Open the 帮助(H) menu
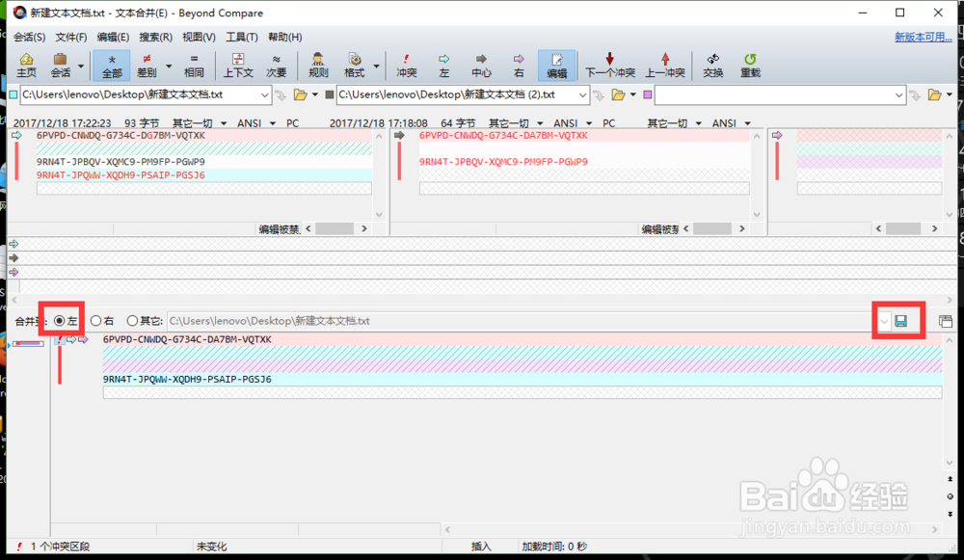Screen dimensions: 964x560 tap(284, 37)
